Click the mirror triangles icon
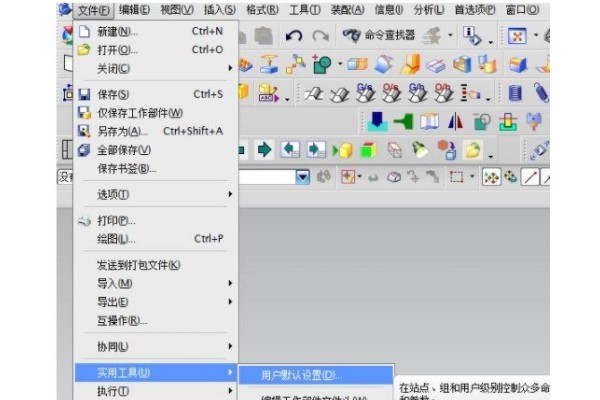Viewport: 600px width, 400px height. pos(455,122)
